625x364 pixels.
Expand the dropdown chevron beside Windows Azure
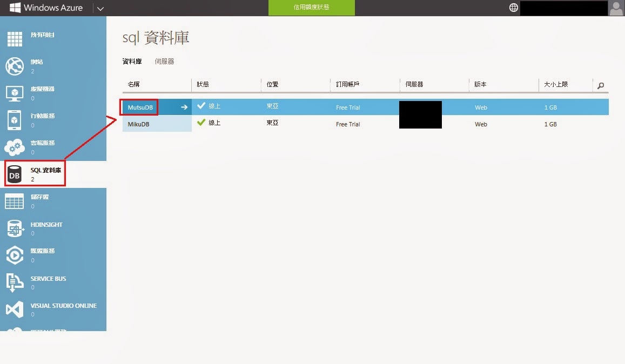click(100, 9)
